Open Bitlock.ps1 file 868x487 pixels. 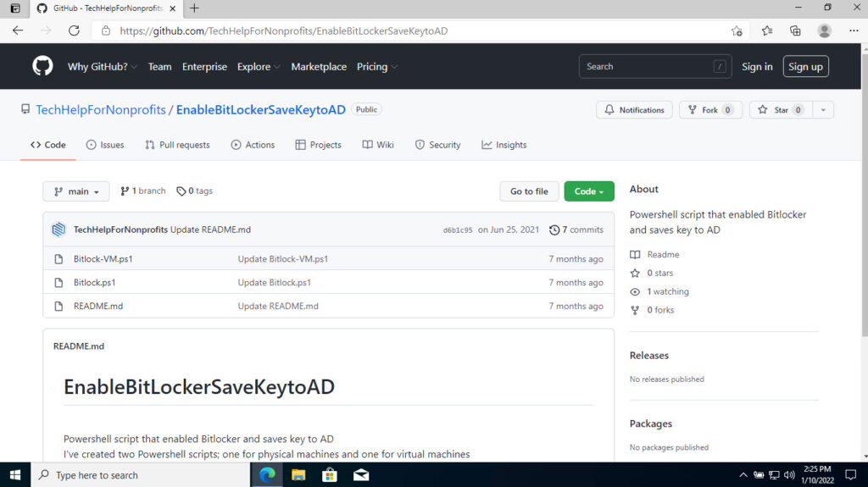[x=95, y=283]
